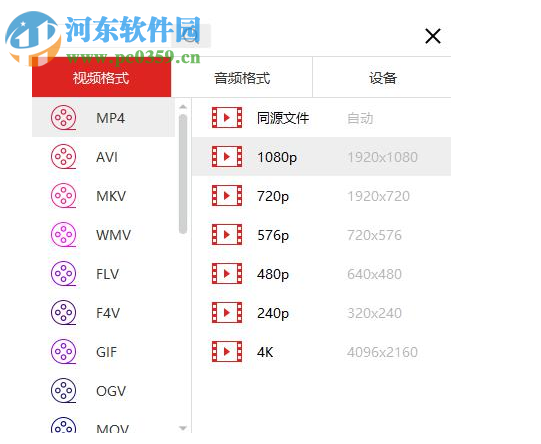Choose the FLV format label

click(108, 274)
